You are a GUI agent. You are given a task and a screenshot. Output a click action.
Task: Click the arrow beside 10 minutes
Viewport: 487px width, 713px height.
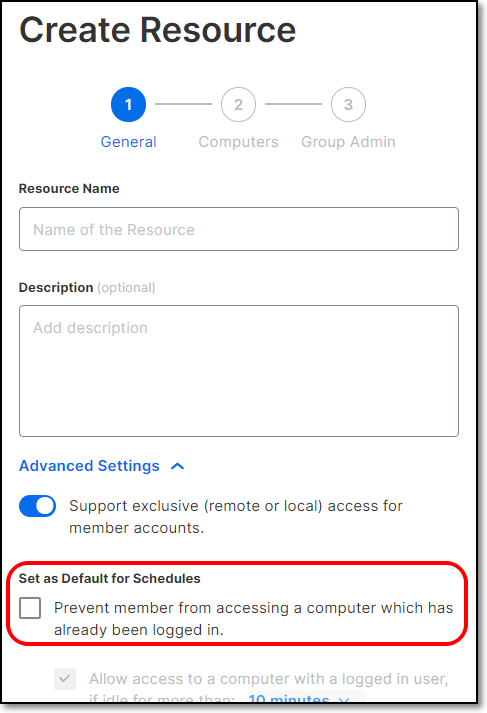pyautogui.click(x=344, y=699)
